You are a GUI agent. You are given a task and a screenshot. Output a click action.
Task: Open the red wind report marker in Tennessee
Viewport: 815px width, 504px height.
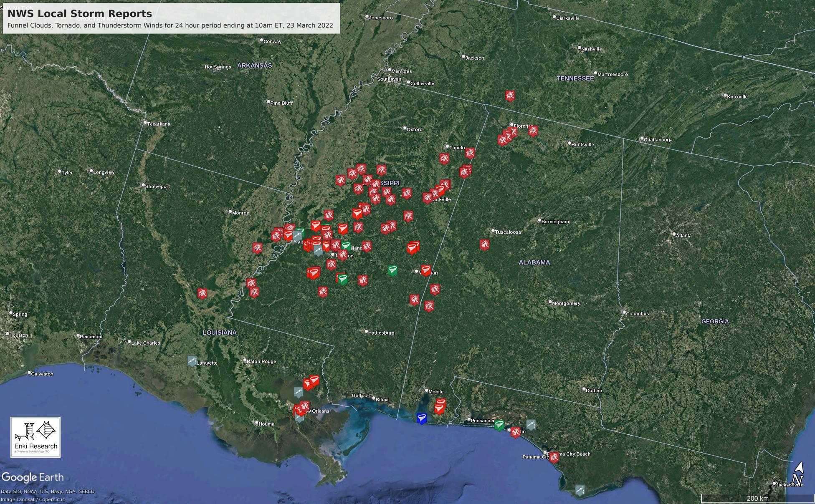510,96
